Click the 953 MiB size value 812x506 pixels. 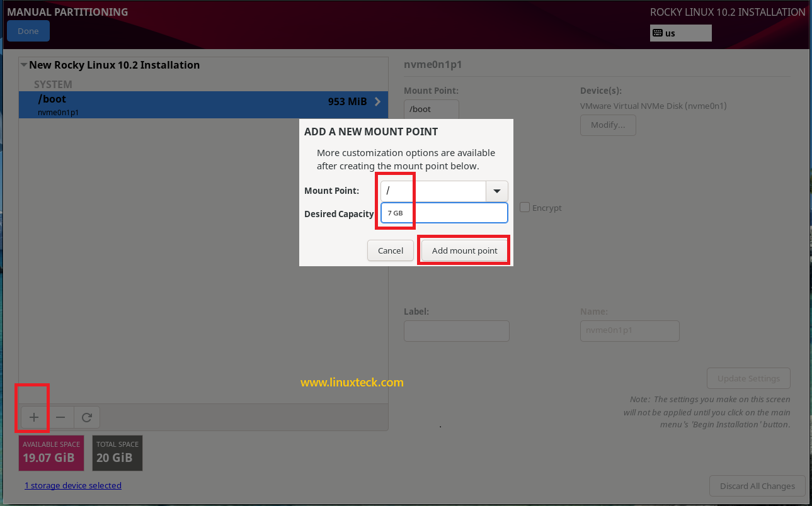click(348, 101)
